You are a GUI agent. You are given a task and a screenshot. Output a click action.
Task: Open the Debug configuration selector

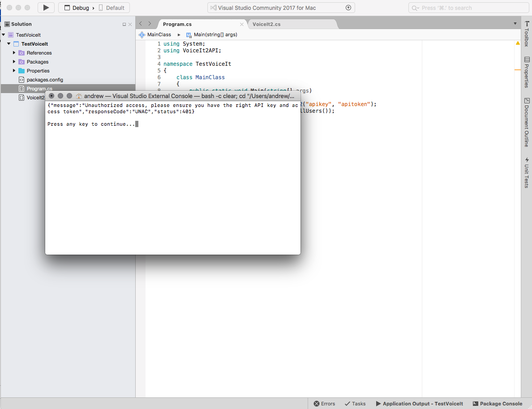(x=77, y=8)
